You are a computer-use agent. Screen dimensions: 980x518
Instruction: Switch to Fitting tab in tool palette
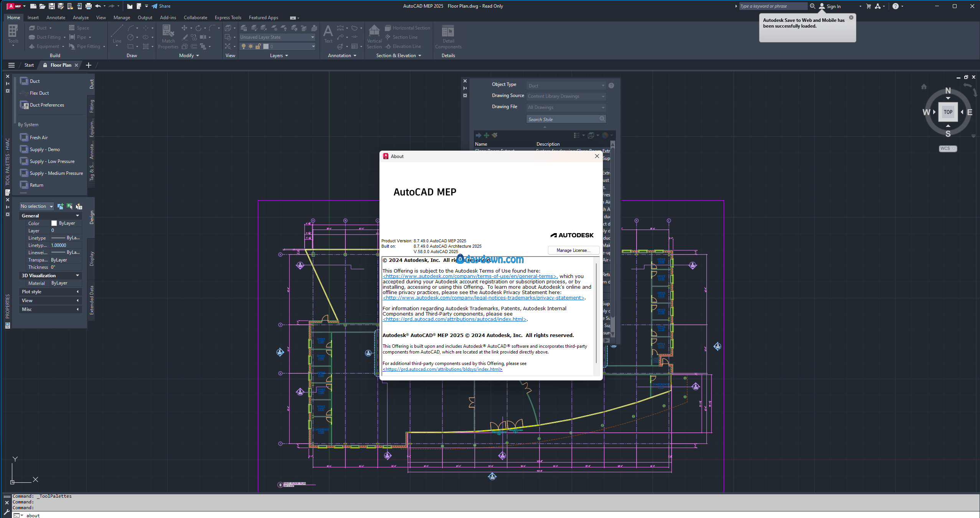(x=92, y=106)
